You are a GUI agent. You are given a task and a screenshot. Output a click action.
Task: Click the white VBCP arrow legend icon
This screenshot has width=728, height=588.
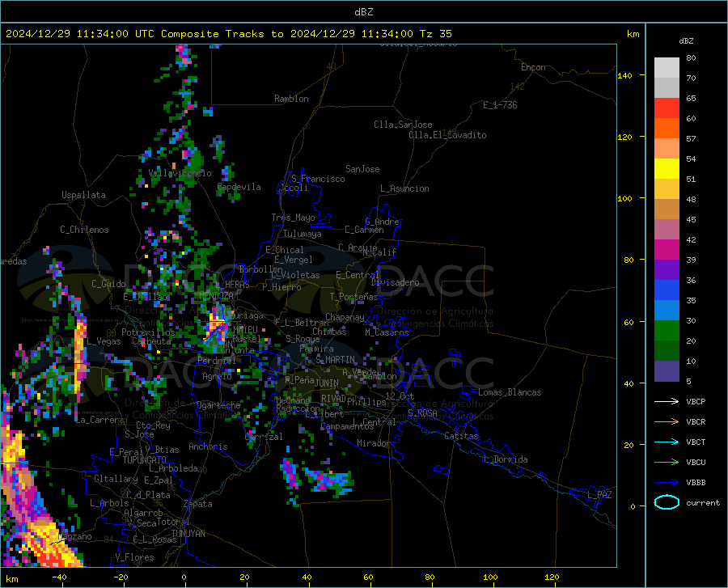(667, 401)
